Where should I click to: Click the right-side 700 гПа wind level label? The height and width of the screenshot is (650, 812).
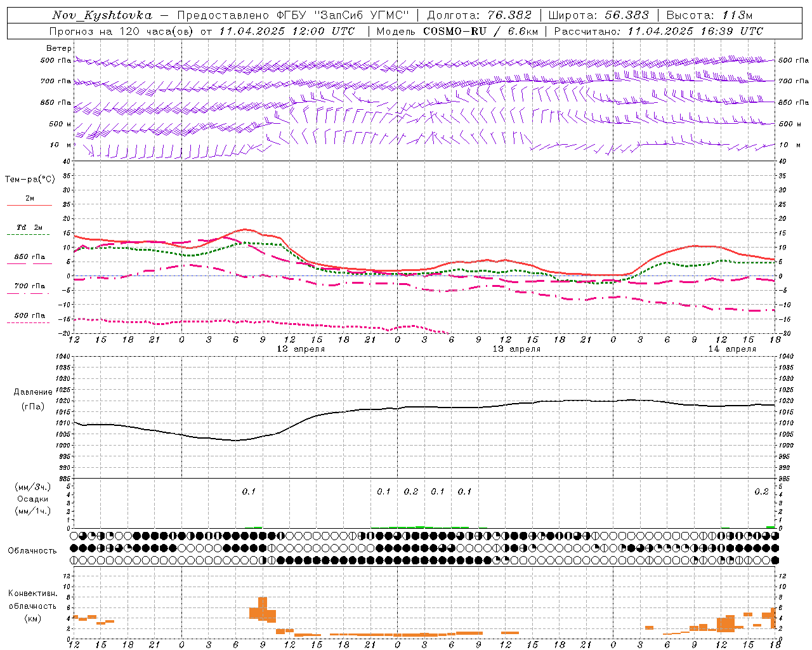[793, 81]
